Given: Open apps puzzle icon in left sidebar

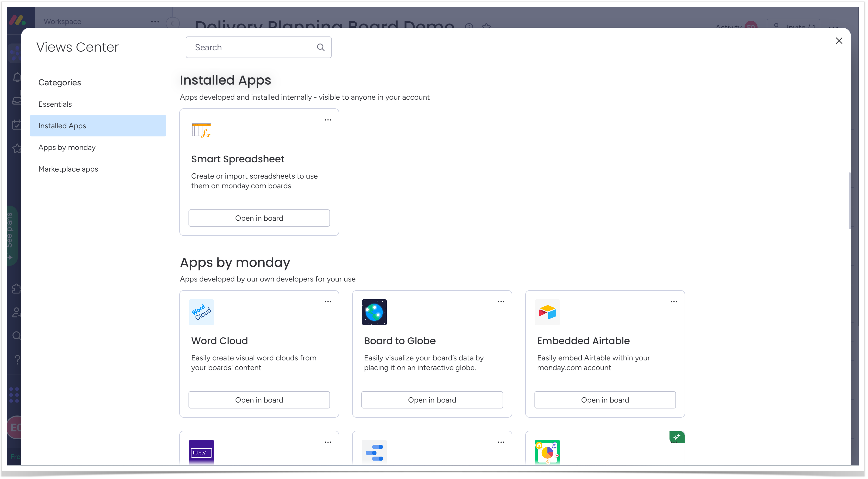Looking at the screenshot, I should (x=16, y=289).
